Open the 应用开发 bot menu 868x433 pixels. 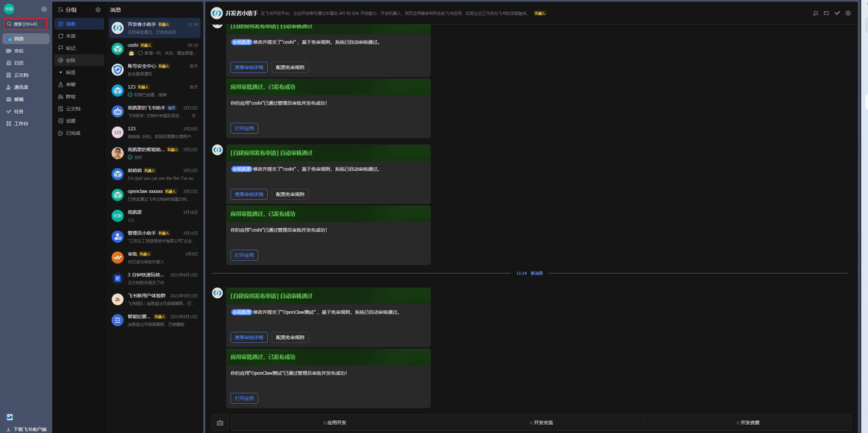pos(334,423)
